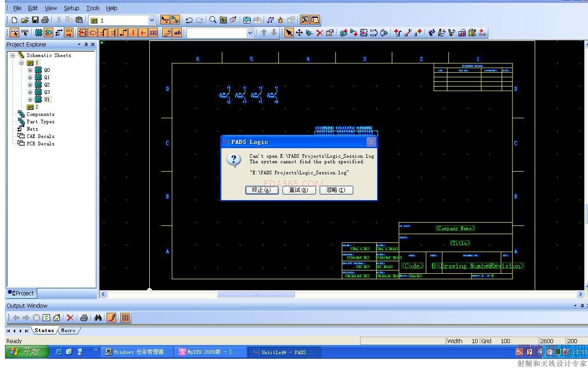Collapse the Schematic Sheets tree node
The height and width of the screenshot is (368, 588).
[13, 55]
